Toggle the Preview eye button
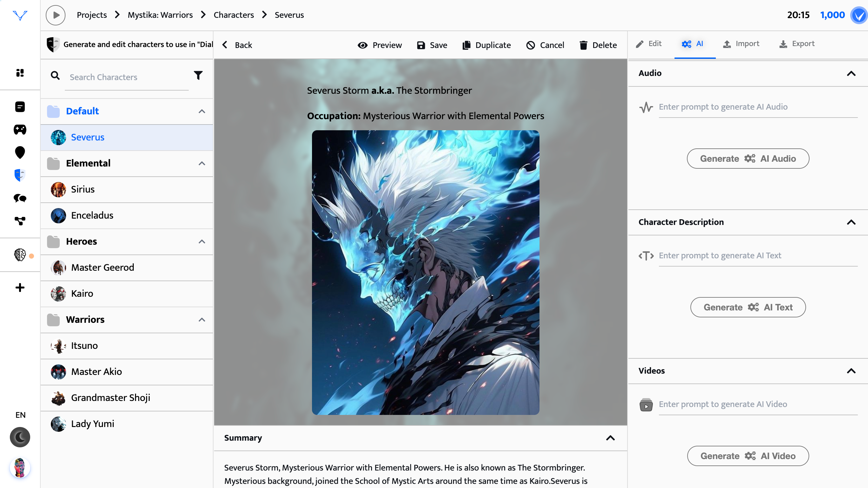 (380, 45)
